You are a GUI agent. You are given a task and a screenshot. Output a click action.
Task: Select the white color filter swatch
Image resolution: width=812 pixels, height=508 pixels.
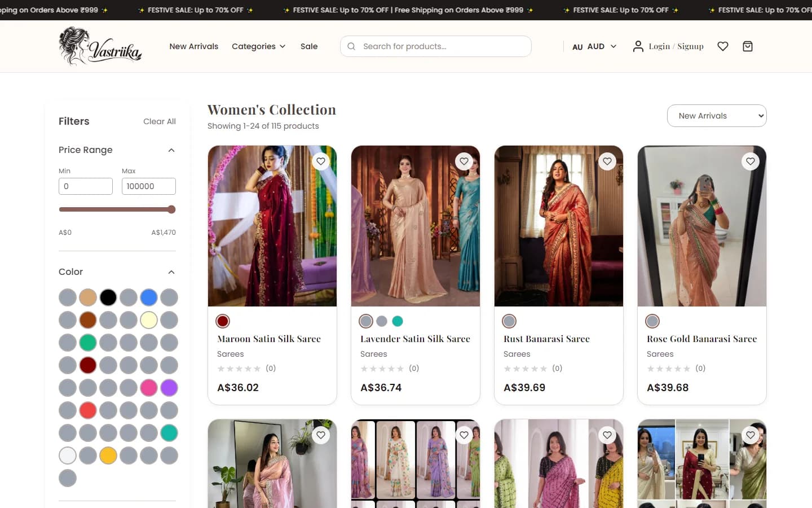68,456
